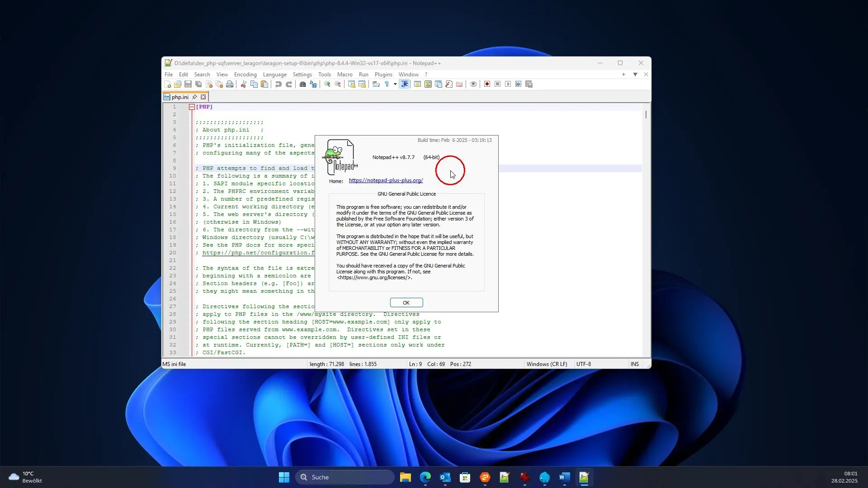Viewport: 868px width, 488px height.
Task: Click the taskbar Suche search box
Action: coord(345,477)
